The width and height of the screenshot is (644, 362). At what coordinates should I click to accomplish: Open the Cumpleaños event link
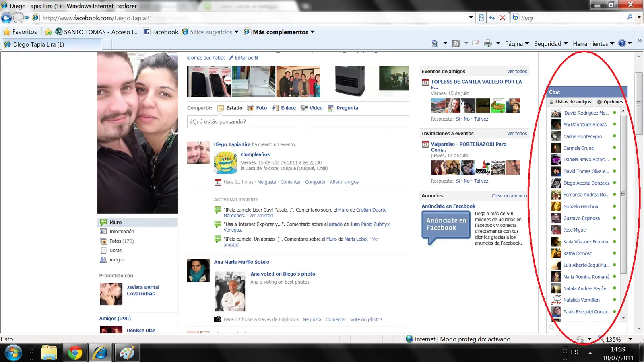[255, 154]
